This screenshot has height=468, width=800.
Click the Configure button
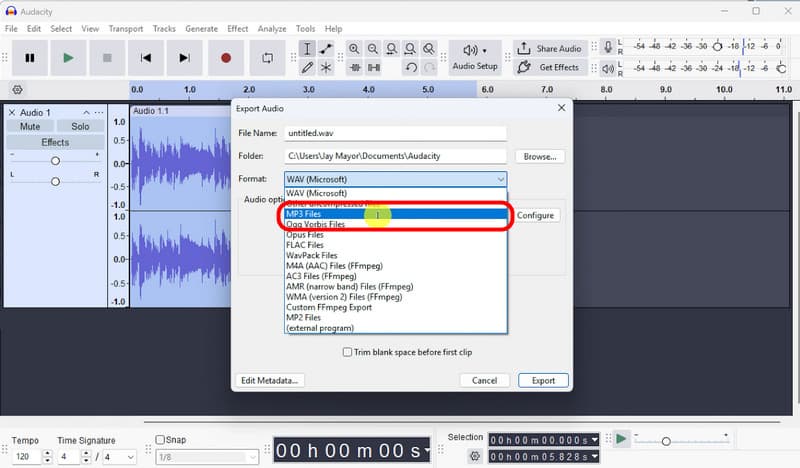(535, 215)
